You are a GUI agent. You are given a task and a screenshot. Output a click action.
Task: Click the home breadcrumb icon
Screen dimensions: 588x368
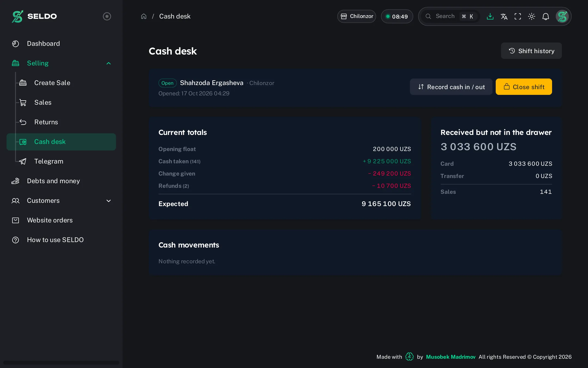[x=144, y=16]
